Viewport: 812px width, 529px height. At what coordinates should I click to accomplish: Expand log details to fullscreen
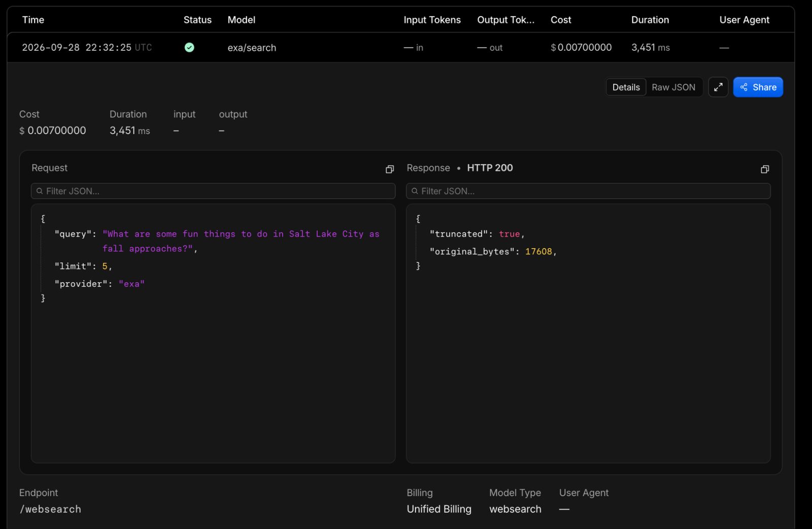tap(718, 87)
